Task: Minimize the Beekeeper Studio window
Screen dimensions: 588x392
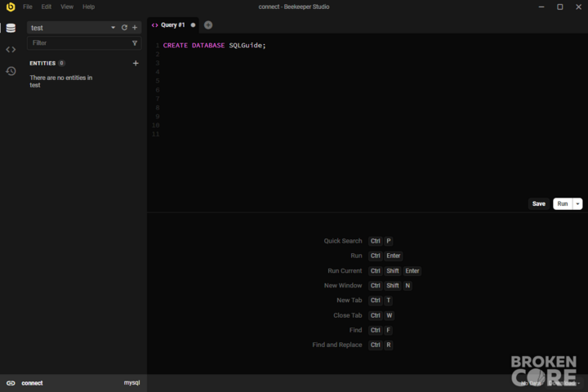Action: pyautogui.click(x=541, y=7)
